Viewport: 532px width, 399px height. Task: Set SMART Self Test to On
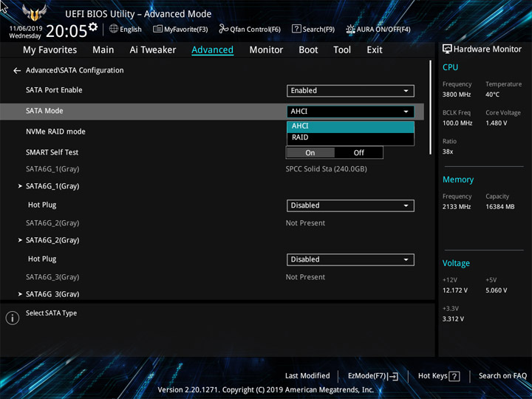tap(310, 153)
